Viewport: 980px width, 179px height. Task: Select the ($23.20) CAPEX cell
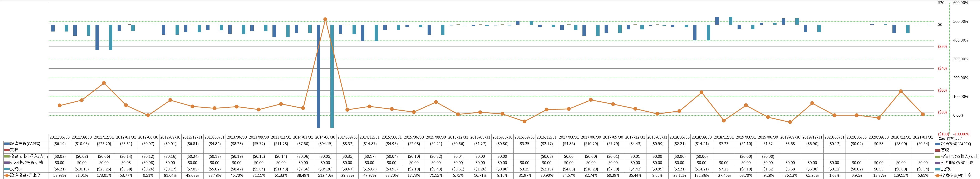point(104,144)
